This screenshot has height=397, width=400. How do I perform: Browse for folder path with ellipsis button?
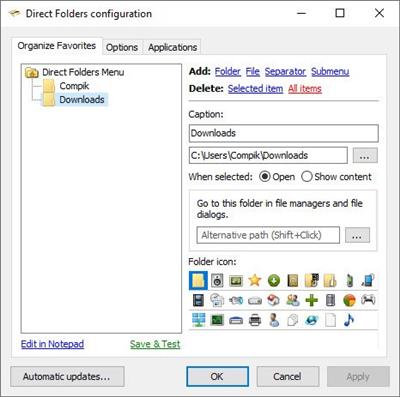click(x=365, y=155)
